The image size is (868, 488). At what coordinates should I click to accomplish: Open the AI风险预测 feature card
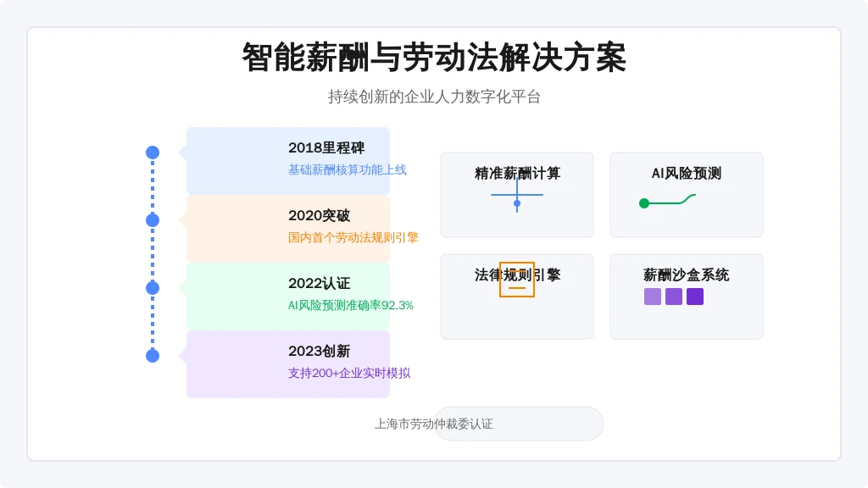click(x=687, y=195)
